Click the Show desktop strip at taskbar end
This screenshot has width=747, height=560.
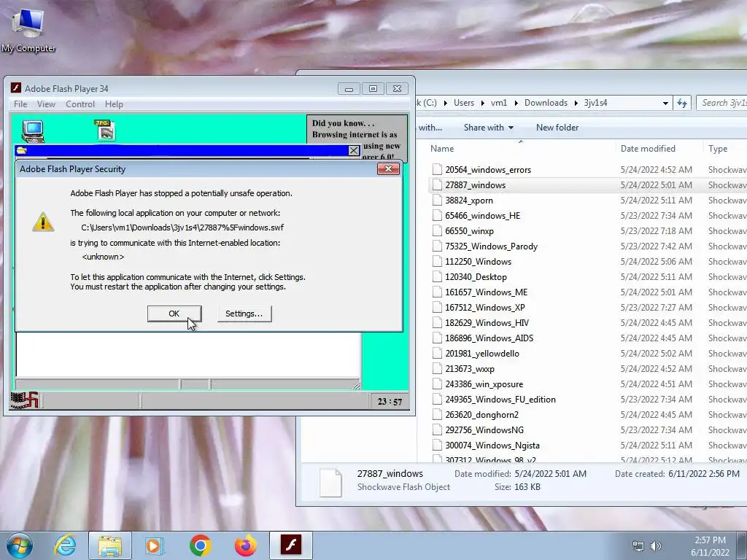742,545
